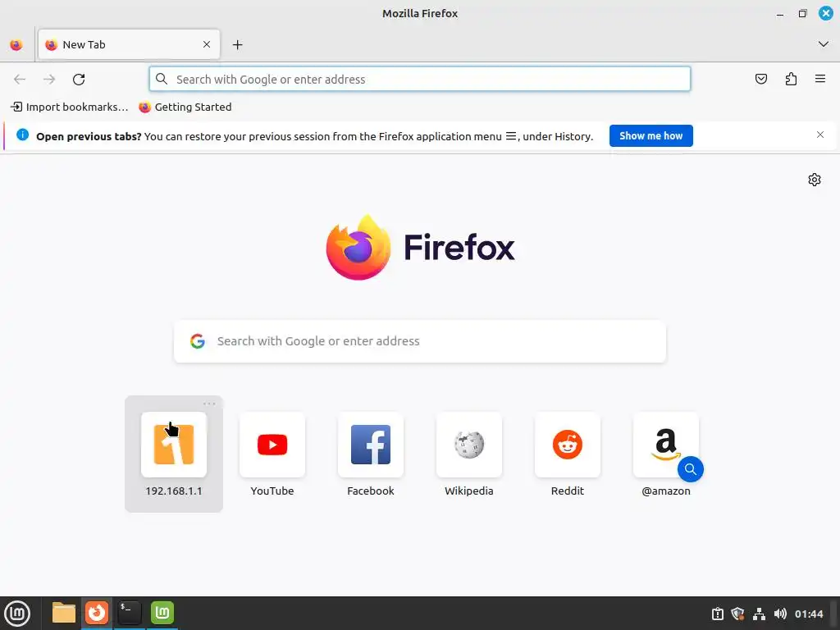This screenshot has width=840, height=630.
Task: Maximize the Firefox window
Action: pyautogui.click(x=802, y=13)
